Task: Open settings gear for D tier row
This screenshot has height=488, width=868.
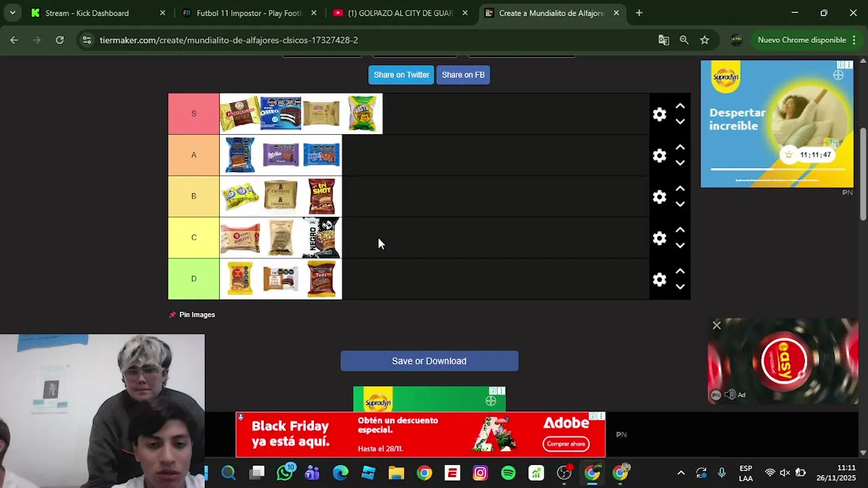Action: coord(659,279)
